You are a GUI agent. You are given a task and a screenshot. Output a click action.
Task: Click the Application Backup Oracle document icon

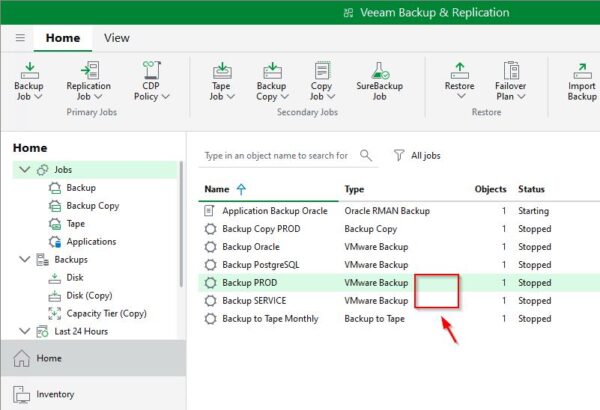[209, 211]
